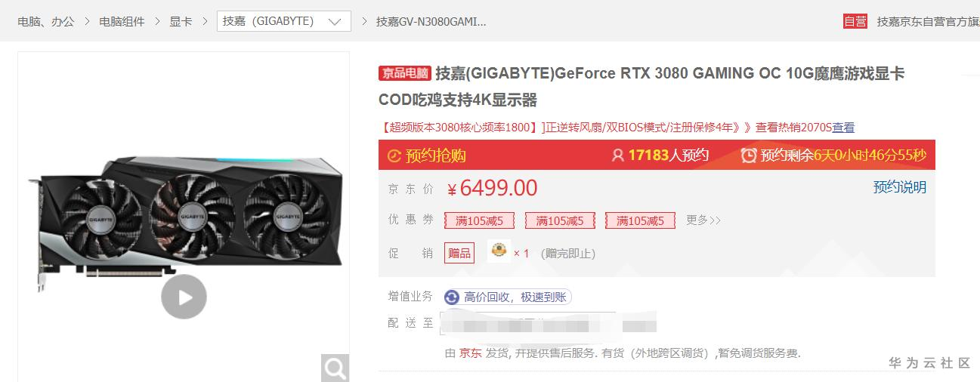
Task: Click the person icon next to 17183人预约
Action: pyautogui.click(x=618, y=156)
